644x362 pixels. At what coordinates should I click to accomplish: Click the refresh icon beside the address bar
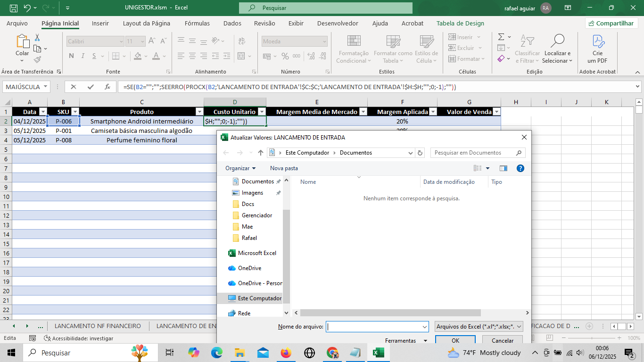point(420,153)
